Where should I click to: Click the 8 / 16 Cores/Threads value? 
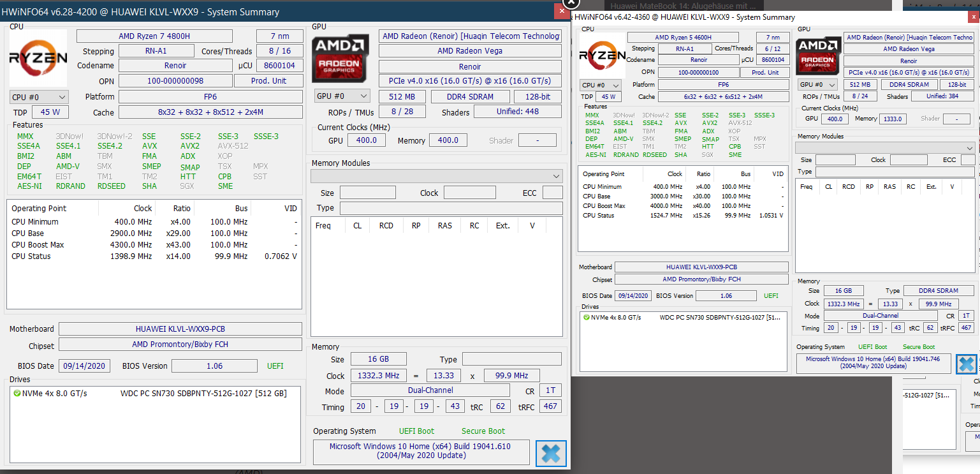279,51
